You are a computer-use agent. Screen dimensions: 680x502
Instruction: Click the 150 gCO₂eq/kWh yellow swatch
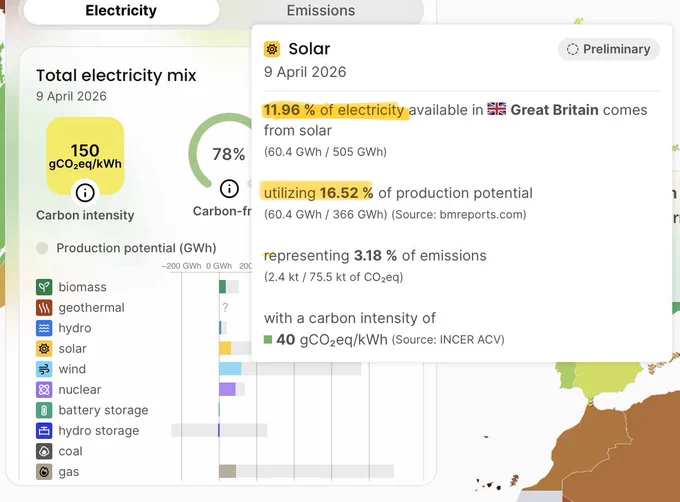pyautogui.click(x=85, y=156)
